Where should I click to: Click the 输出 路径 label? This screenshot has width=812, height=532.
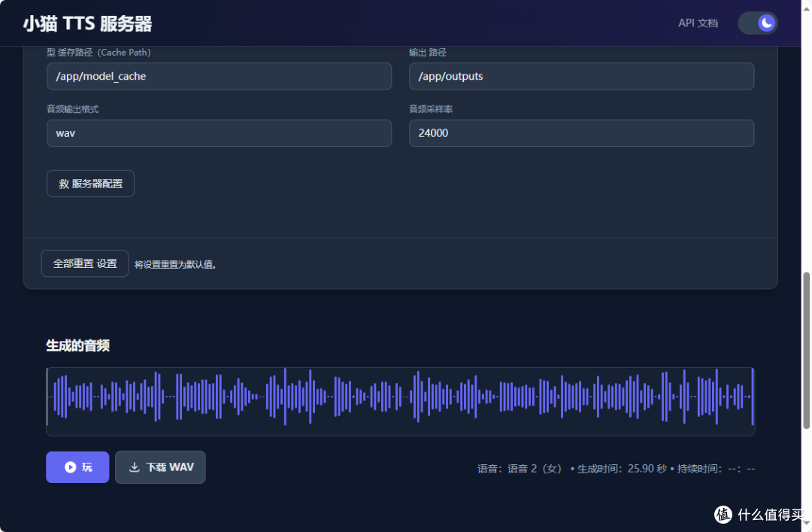[428, 53]
